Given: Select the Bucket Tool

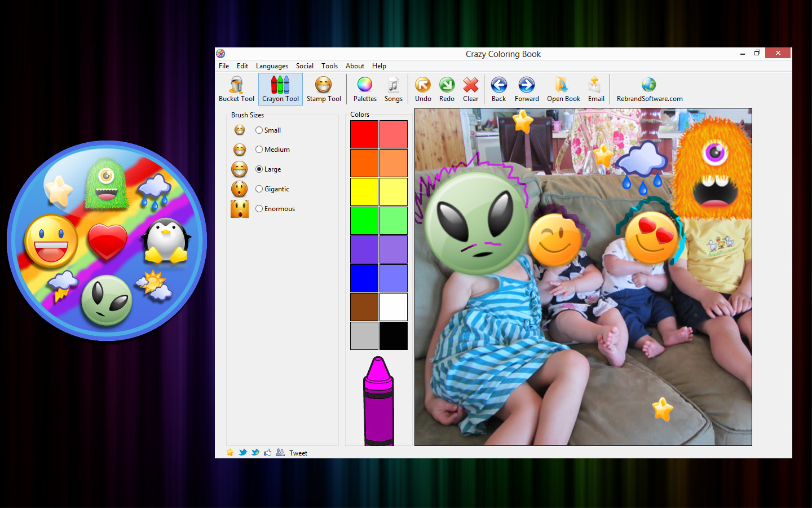Looking at the screenshot, I should [236, 89].
